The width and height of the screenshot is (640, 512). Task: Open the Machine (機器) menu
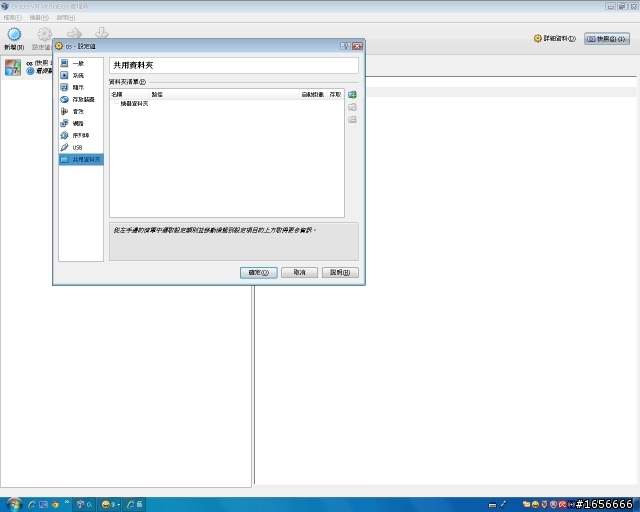[39, 18]
